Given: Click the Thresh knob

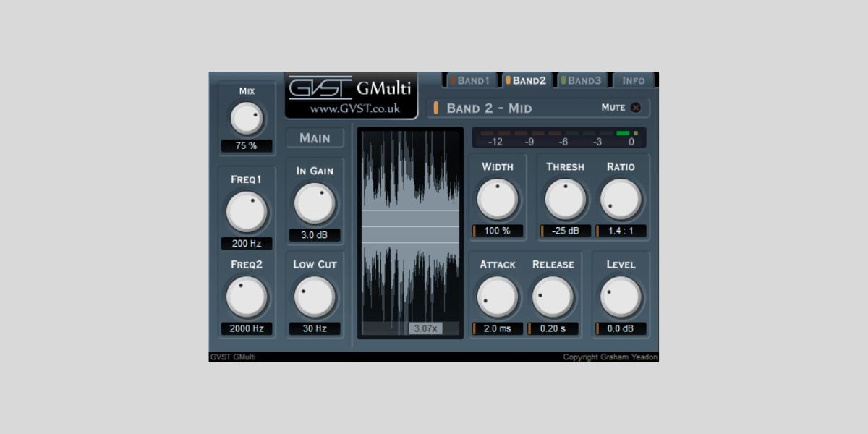Looking at the screenshot, I should point(565,199).
